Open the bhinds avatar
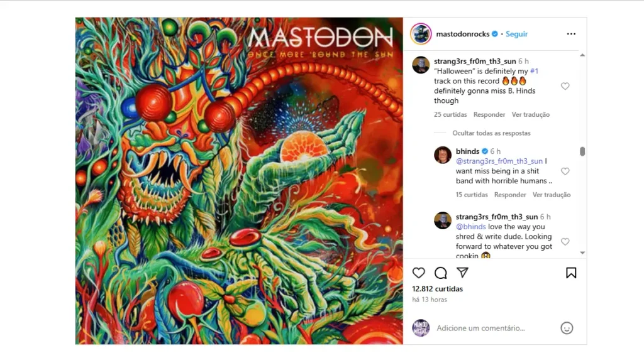Image resolution: width=644 pixels, height=358 pixels. point(443,155)
